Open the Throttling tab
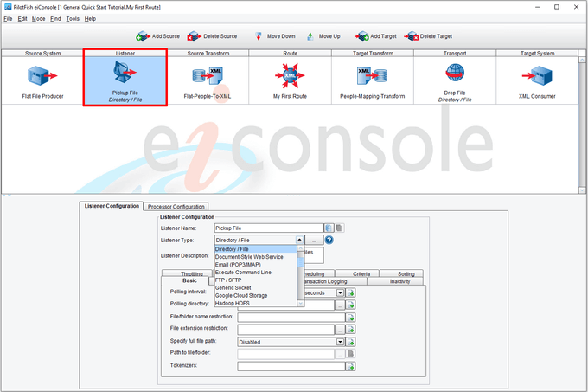 [x=188, y=273]
